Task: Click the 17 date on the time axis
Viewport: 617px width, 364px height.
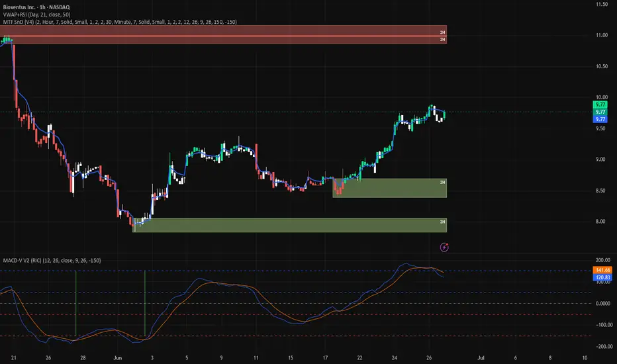Action: pos(325,357)
